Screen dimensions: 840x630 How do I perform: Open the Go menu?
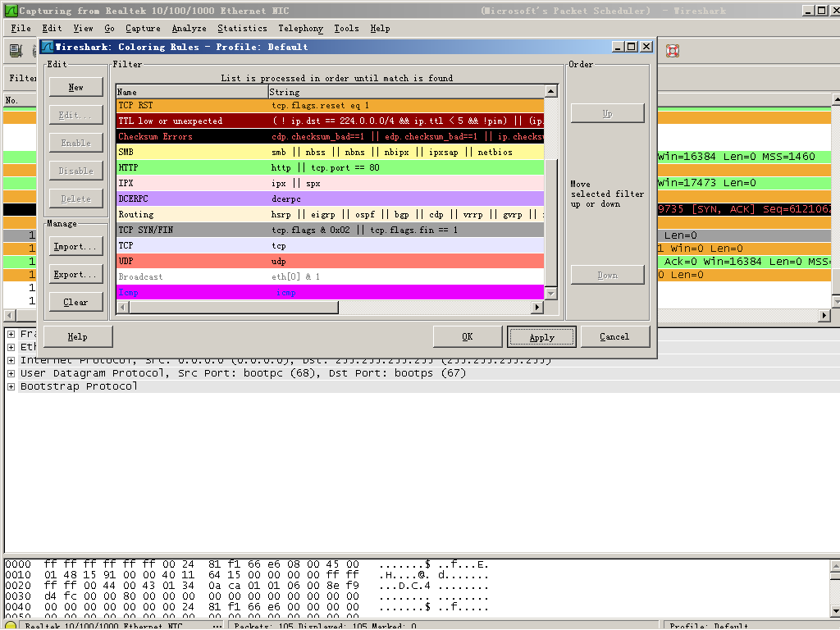click(x=109, y=29)
